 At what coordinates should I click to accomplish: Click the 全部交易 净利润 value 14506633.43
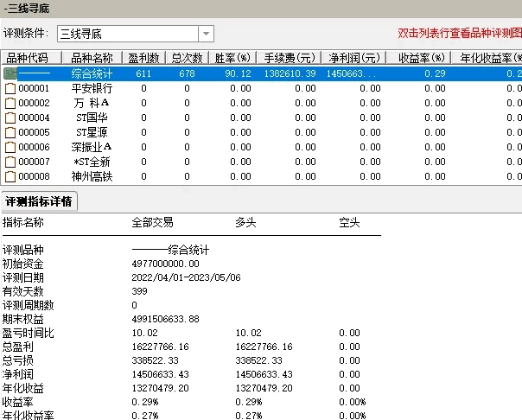pos(161,374)
